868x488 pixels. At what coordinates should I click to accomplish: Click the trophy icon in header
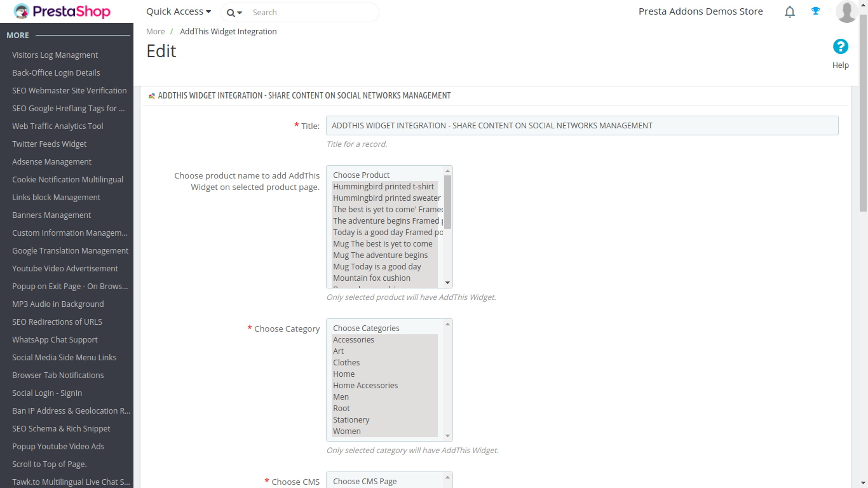coord(816,11)
